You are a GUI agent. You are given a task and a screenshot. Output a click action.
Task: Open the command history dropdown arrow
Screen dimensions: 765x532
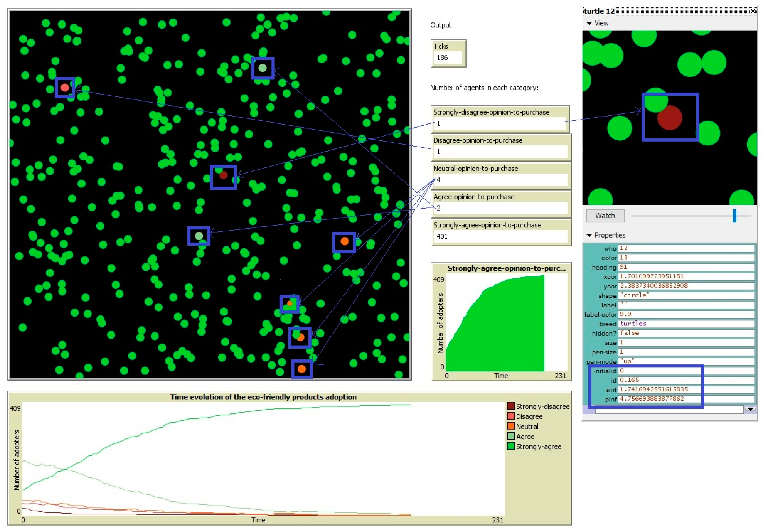coord(750,409)
